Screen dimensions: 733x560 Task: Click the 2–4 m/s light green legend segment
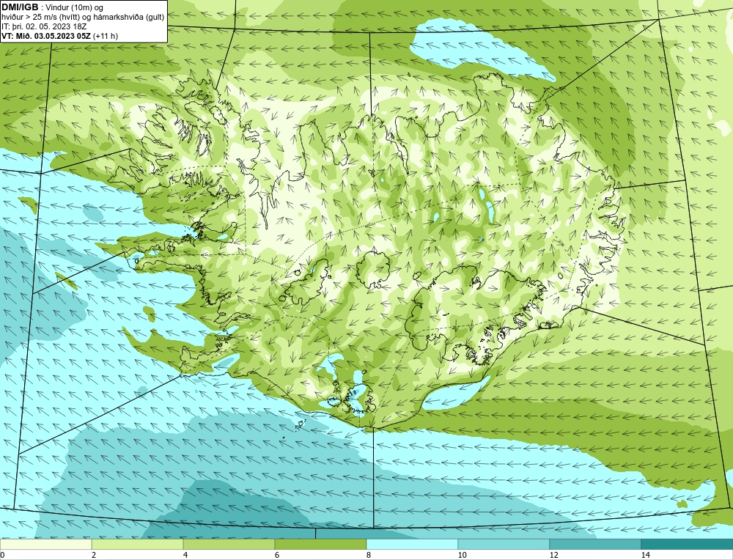tap(138, 544)
